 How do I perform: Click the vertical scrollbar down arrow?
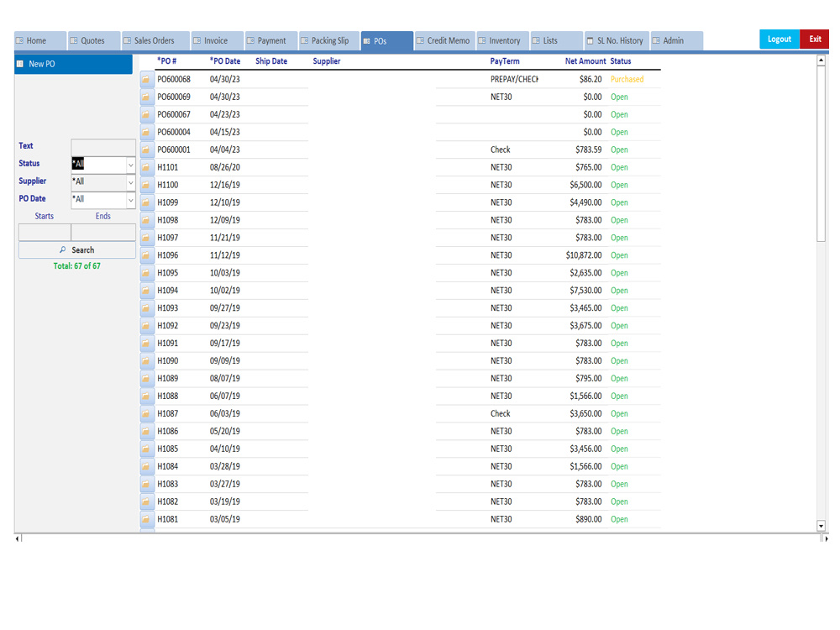821,526
